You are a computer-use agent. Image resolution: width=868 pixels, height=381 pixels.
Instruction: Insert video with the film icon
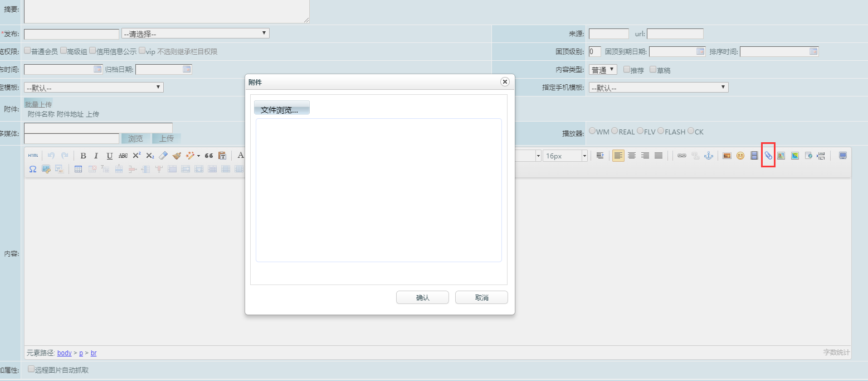[754, 156]
